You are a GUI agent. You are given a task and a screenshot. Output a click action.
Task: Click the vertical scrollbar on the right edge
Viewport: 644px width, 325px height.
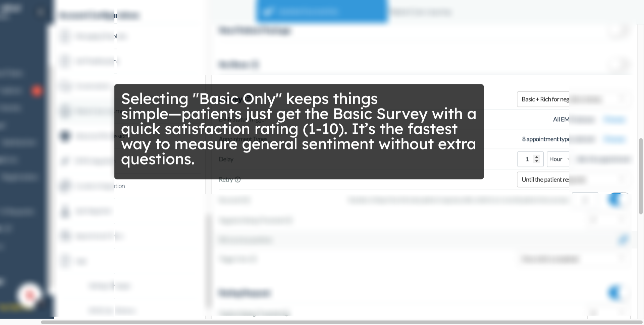coord(641,176)
